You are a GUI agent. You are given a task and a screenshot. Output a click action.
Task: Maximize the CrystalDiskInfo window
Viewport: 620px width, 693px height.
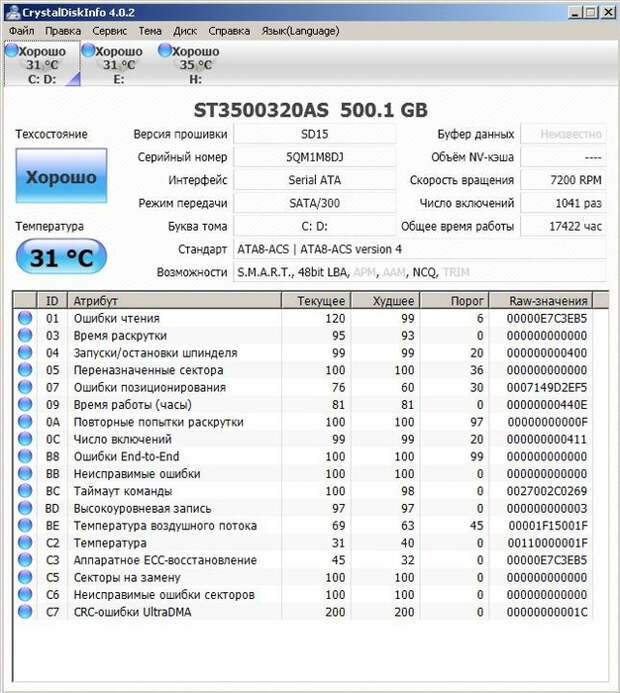point(591,12)
